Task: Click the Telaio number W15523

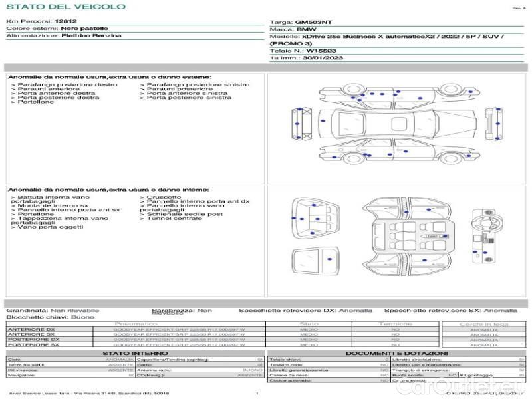Action: 321,50
